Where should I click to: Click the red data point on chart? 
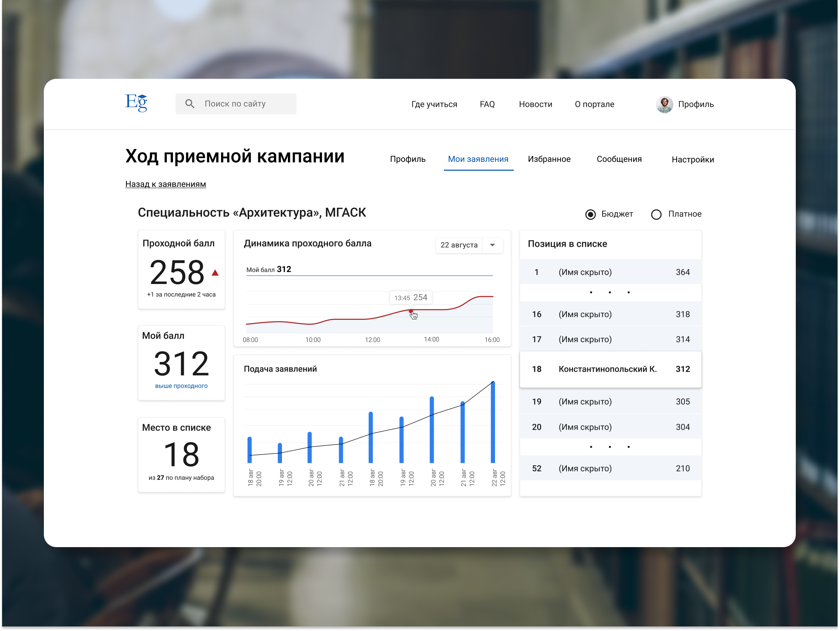(x=410, y=311)
